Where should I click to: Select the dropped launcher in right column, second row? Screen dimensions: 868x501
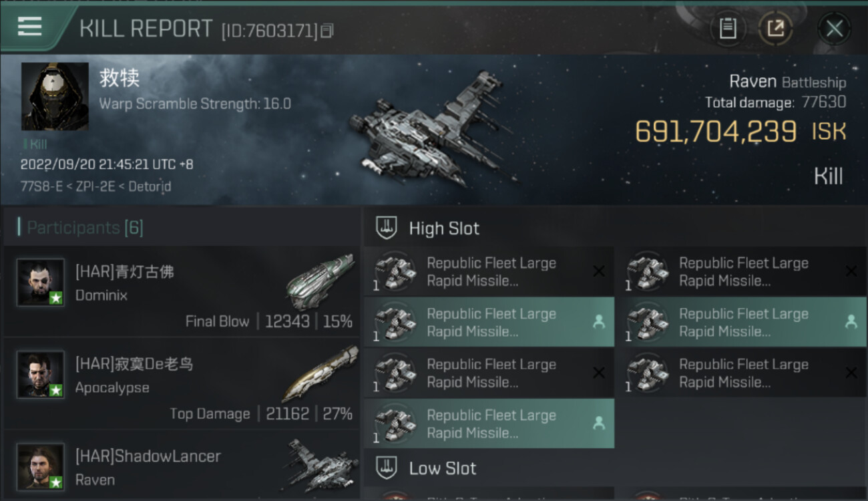click(x=741, y=323)
